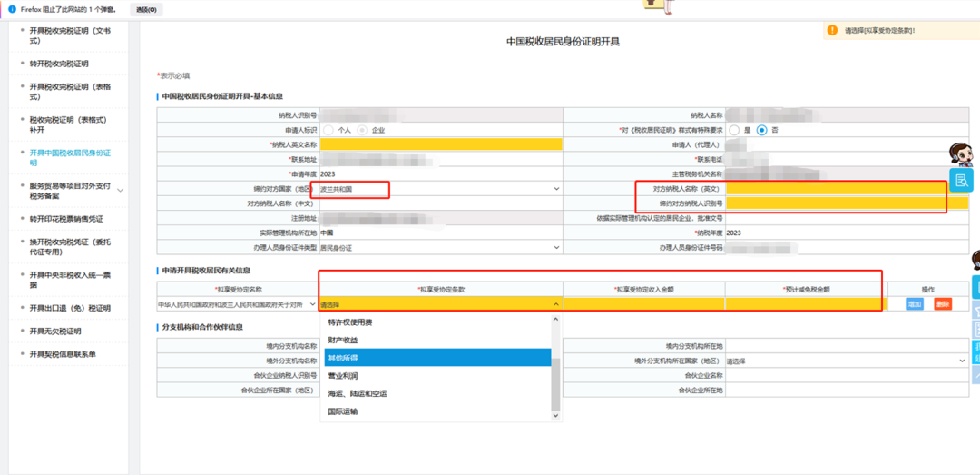Open the 境外分支机构所在国家(地区) 请选择 dropdown

(x=847, y=361)
